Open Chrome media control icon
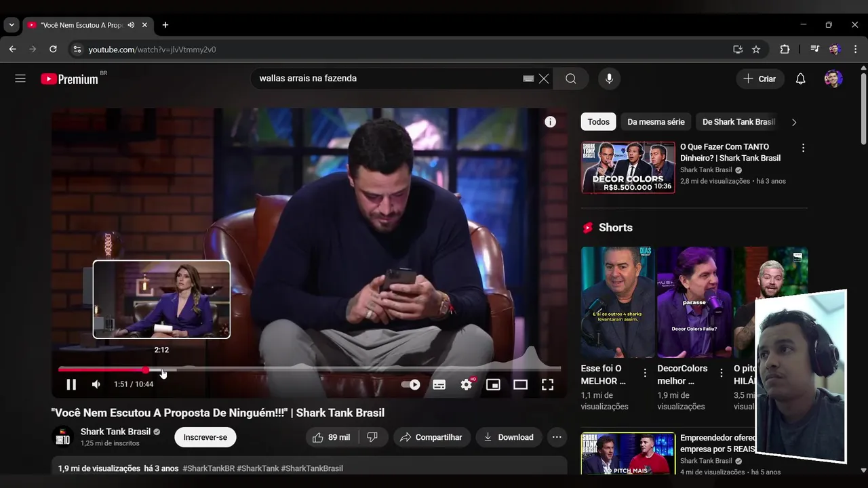 click(814, 49)
